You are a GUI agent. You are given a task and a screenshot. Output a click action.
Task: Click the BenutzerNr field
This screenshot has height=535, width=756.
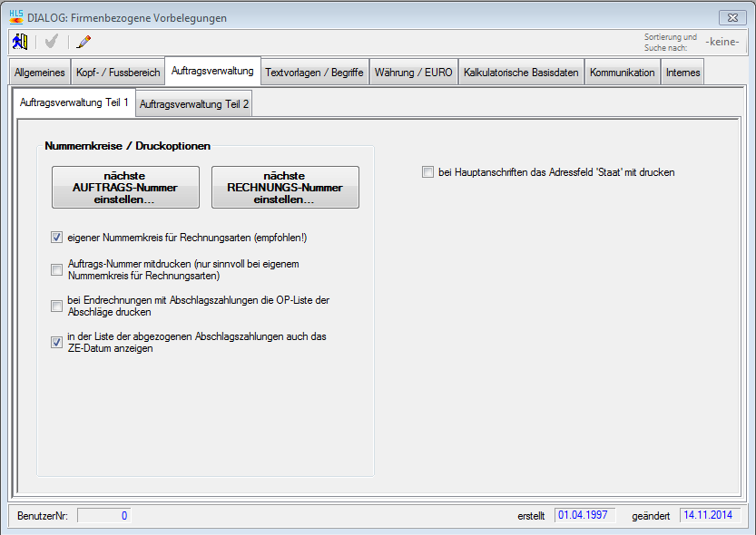tap(104, 516)
